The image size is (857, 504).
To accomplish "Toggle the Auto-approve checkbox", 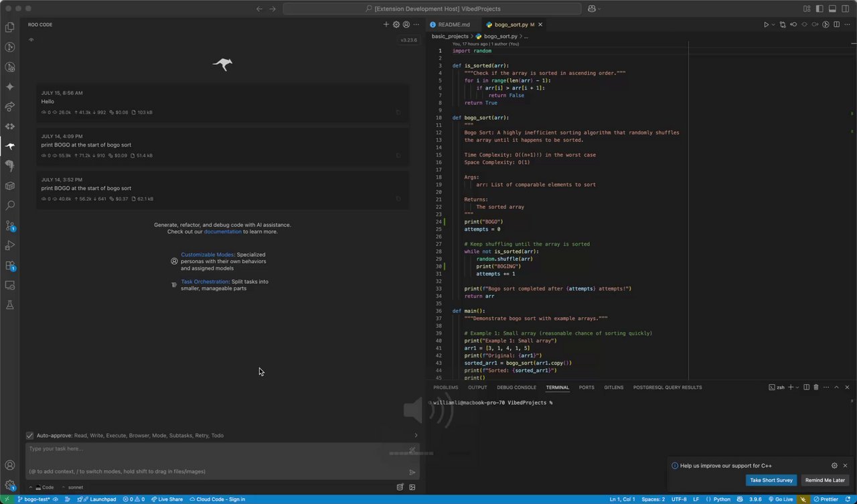I will 29,436.
